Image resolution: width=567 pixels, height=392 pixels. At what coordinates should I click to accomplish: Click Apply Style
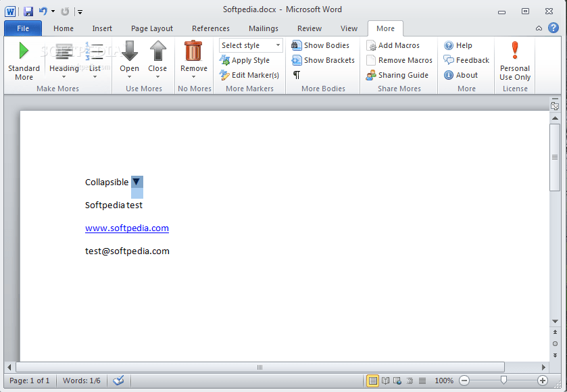[x=245, y=60]
